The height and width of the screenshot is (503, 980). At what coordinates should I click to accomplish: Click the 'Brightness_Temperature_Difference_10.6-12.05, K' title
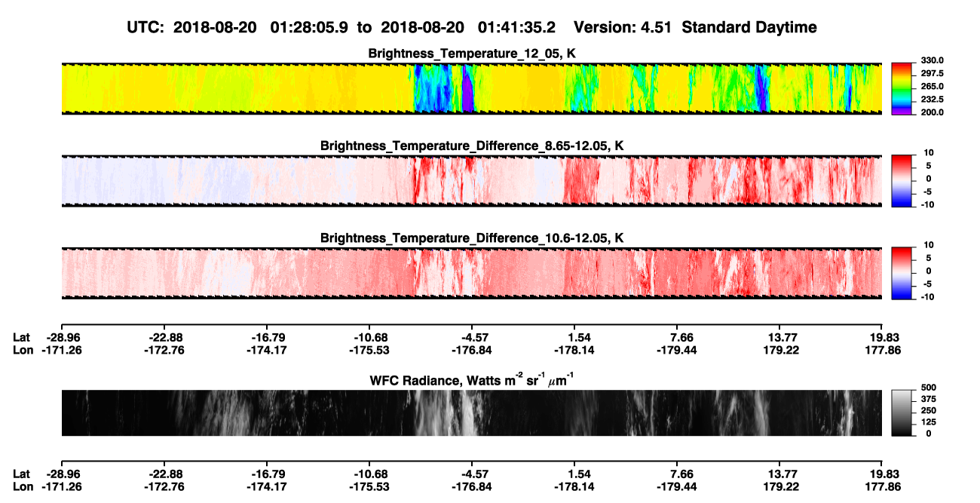click(472, 238)
